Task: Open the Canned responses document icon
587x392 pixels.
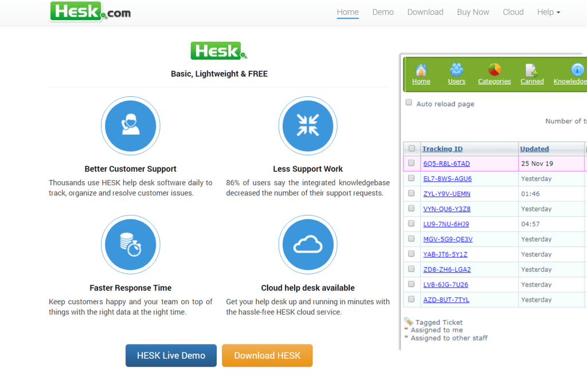Action: [531, 70]
